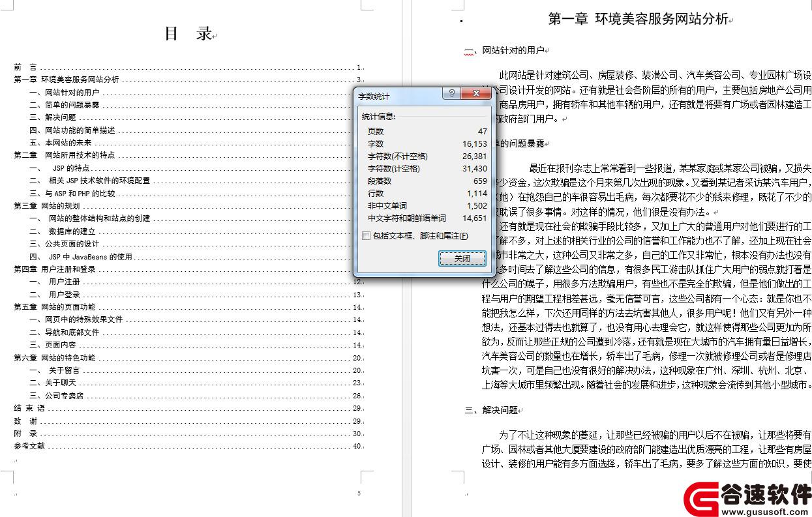
Task: Click the 第一章 chapter heading on the right page
Action: [x=638, y=19]
